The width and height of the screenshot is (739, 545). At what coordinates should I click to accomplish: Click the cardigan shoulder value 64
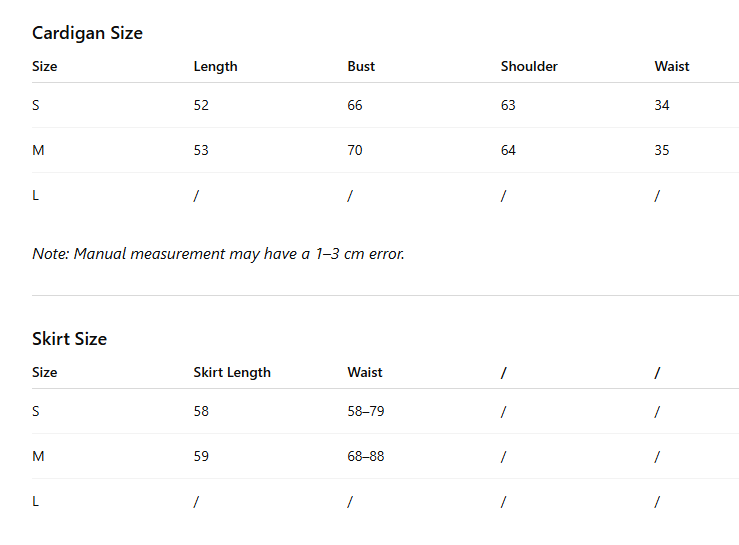click(x=508, y=150)
